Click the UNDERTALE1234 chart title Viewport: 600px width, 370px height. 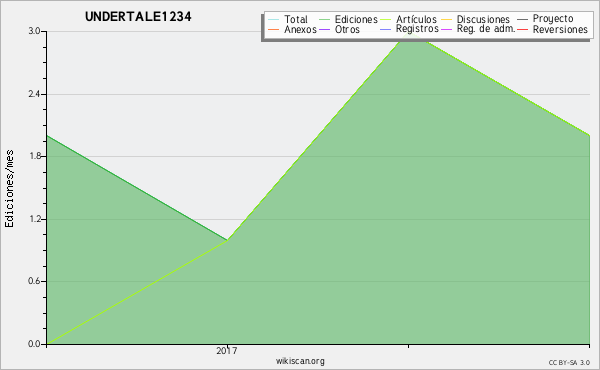(138, 17)
